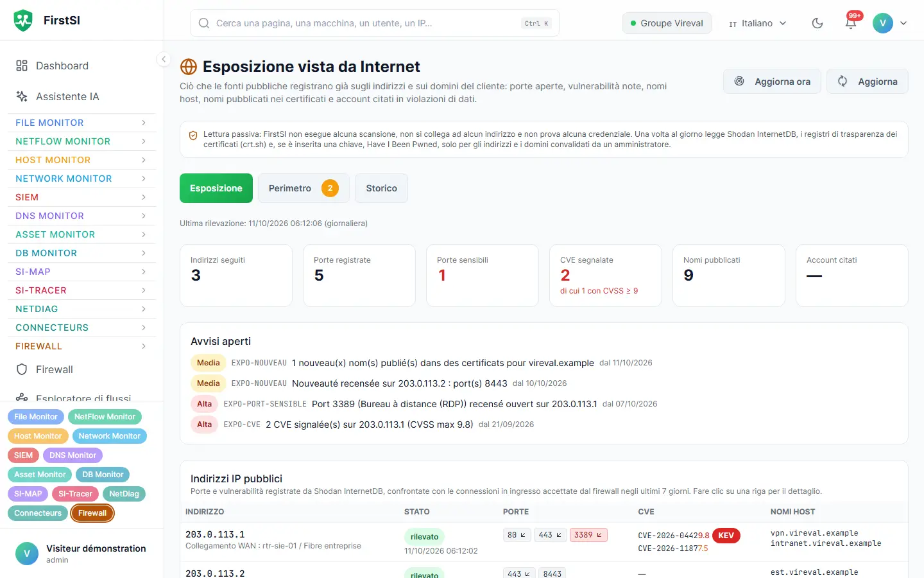Image resolution: width=924 pixels, height=578 pixels.
Task: Click the Aggiorna ora button
Action: (772, 82)
